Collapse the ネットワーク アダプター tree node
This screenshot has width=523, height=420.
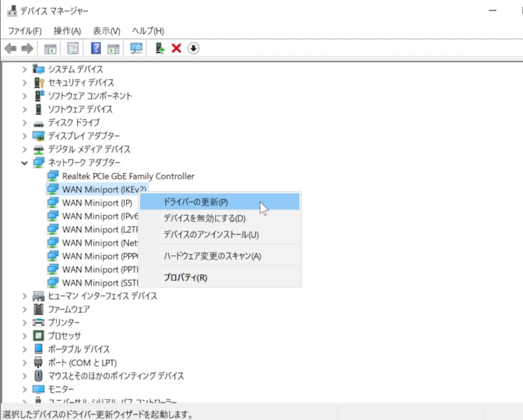25,163
